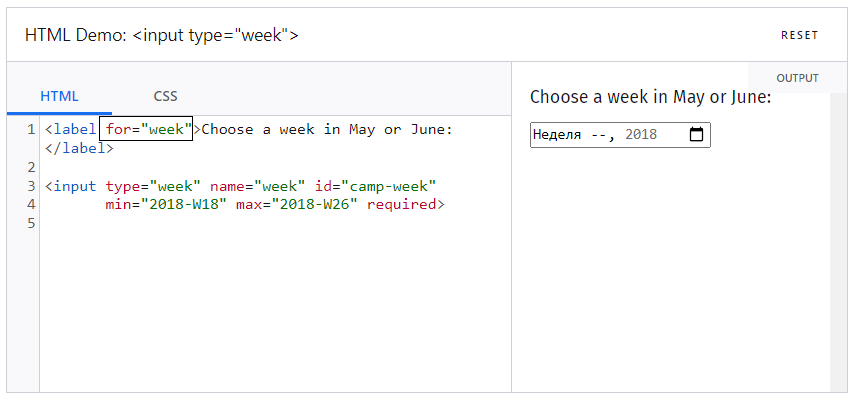Screen dimensions: 862x402
Task: Click the min="2018-W18" attribute in code
Action: pyautogui.click(x=167, y=205)
